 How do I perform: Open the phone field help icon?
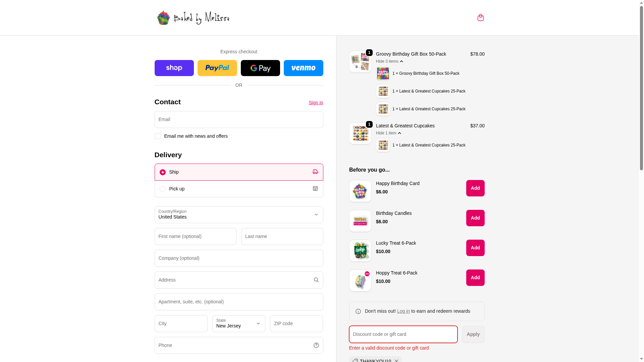[x=316, y=345]
